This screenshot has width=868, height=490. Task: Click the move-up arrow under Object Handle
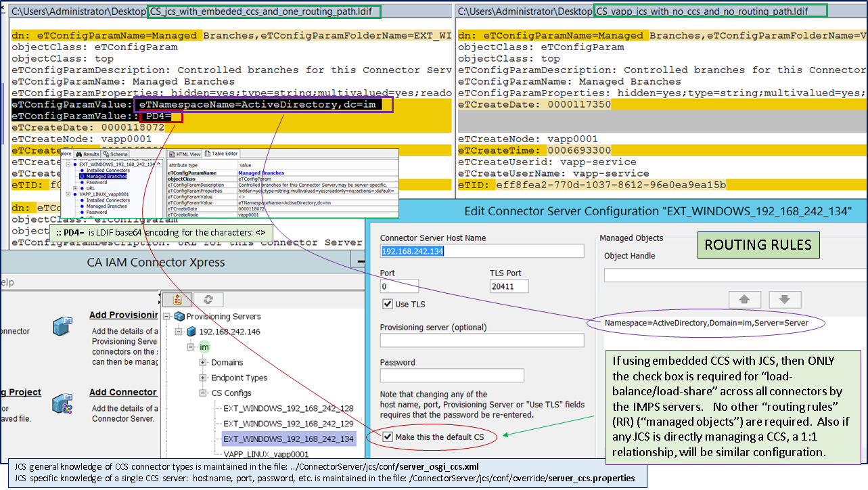point(744,299)
